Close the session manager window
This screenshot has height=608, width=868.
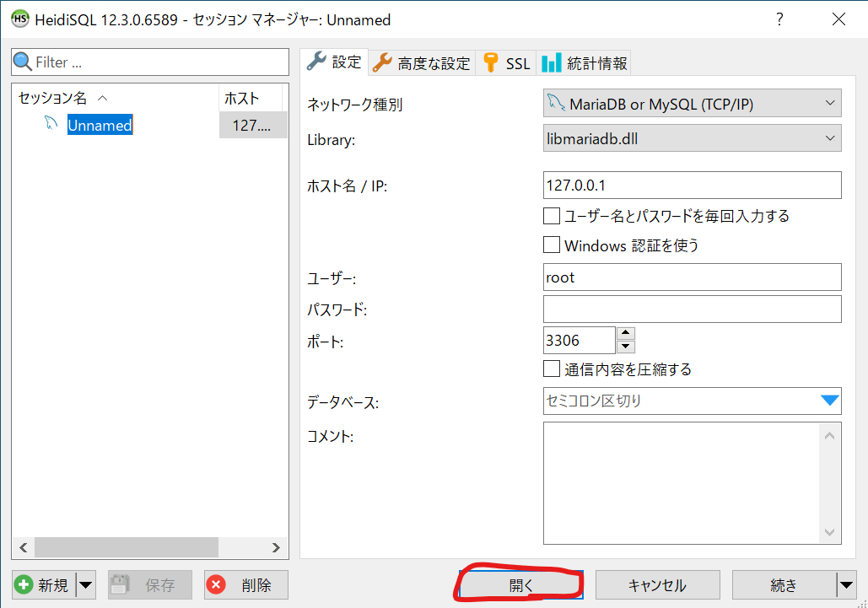pyautogui.click(x=838, y=19)
